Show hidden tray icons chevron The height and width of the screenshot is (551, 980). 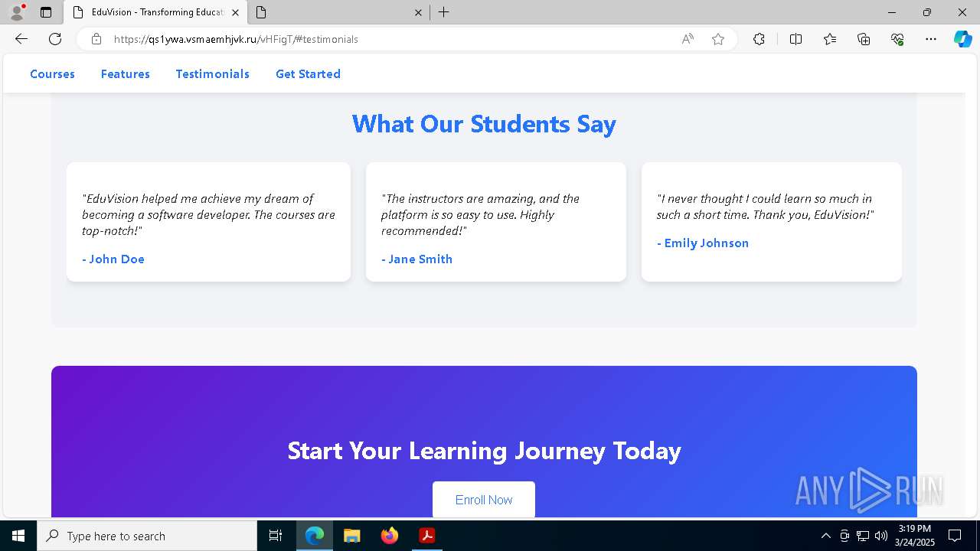[x=825, y=536]
